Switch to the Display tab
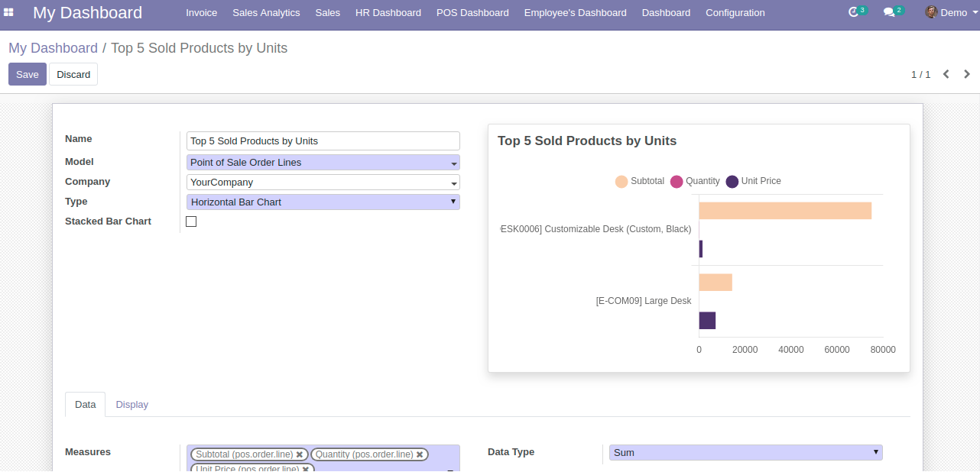This screenshot has width=980, height=472. tap(131, 405)
